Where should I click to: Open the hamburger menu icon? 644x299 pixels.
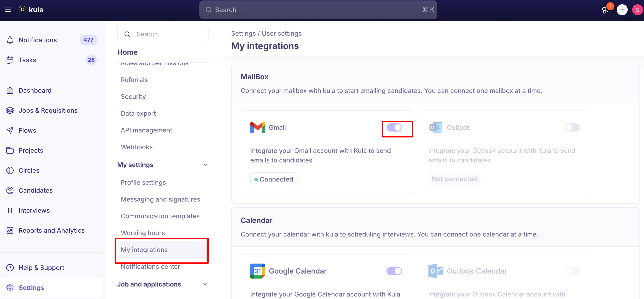click(8, 10)
